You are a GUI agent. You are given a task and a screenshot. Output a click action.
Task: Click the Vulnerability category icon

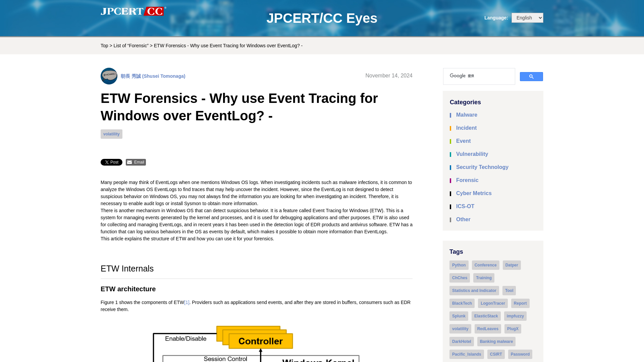coord(451,154)
